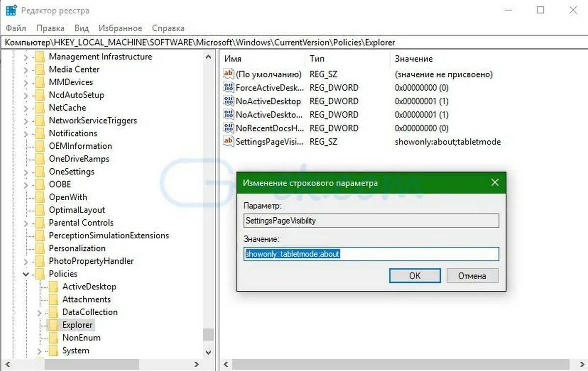Expand the Management Infrastructure key

26,57
